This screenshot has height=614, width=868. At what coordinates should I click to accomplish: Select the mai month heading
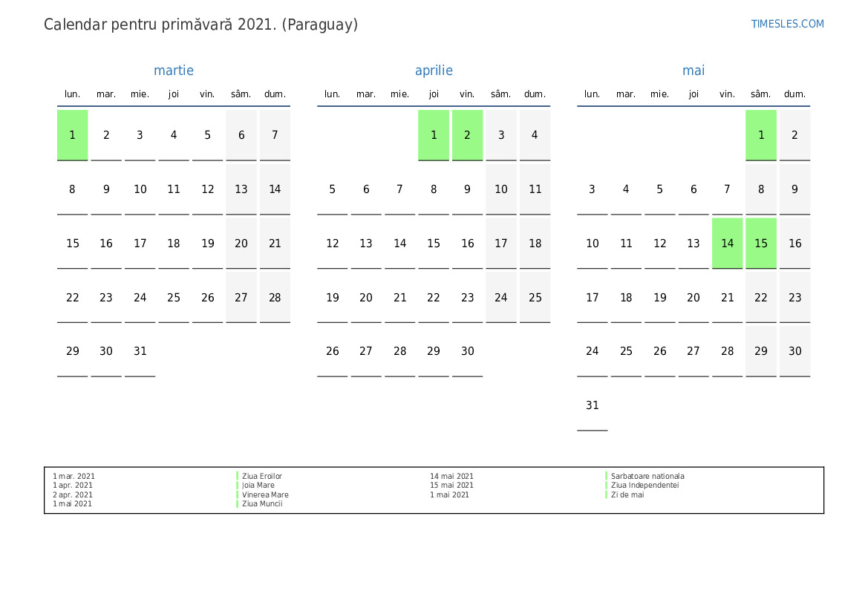[x=694, y=71]
